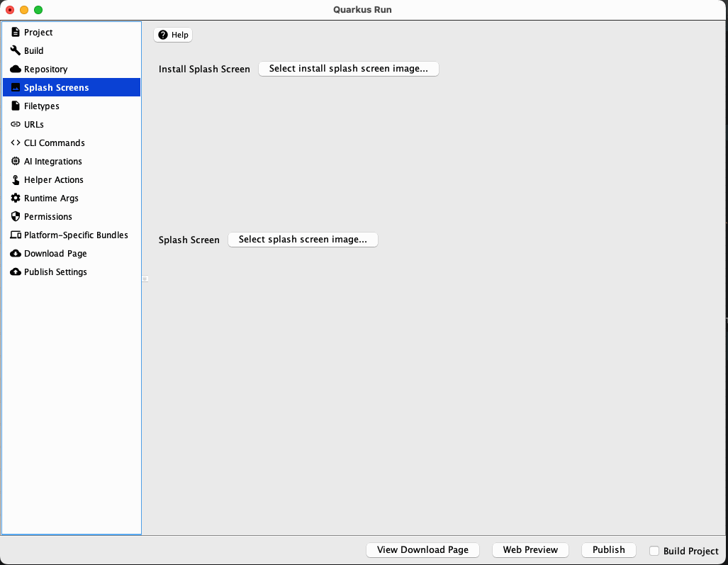This screenshot has width=728, height=565.
Task: Click the CLI Commands code brackets icon
Action: click(16, 143)
